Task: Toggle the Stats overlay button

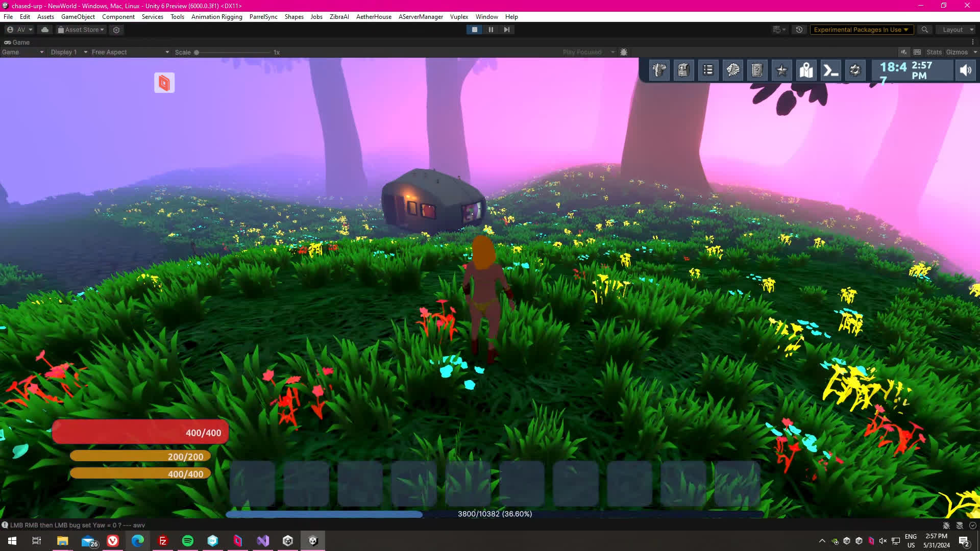Action: [934, 52]
